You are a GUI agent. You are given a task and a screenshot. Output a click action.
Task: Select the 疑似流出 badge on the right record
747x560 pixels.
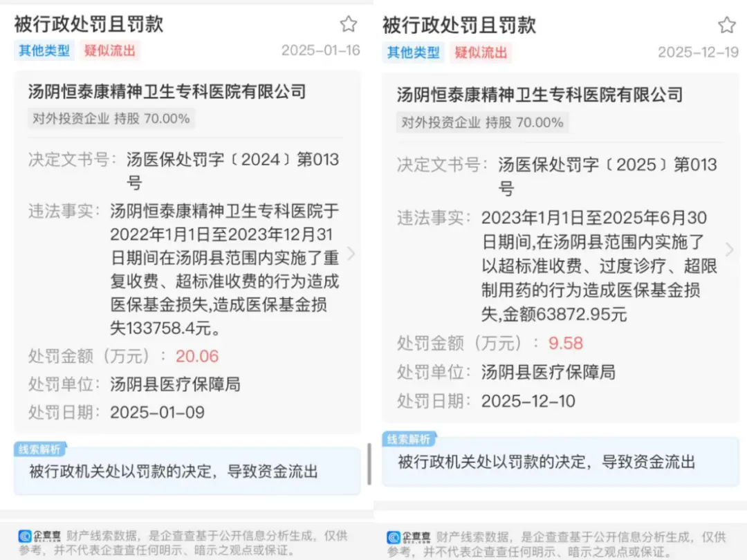coord(481,52)
